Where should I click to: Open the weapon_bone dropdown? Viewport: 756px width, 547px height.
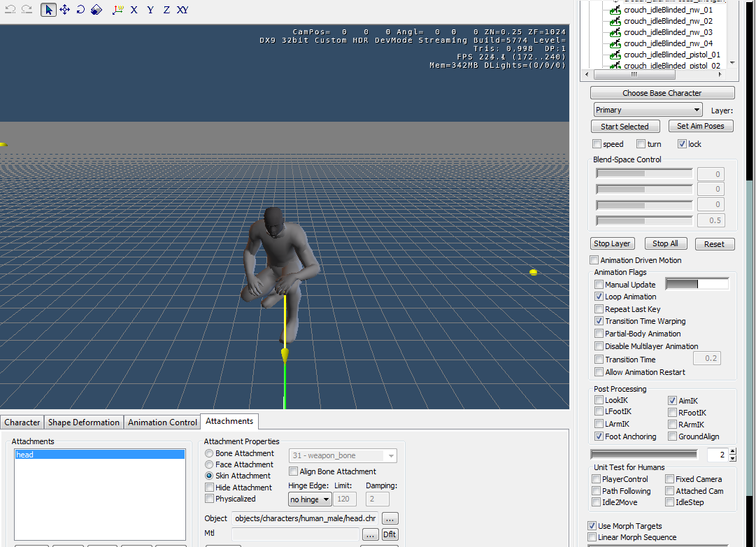click(x=343, y=455)
